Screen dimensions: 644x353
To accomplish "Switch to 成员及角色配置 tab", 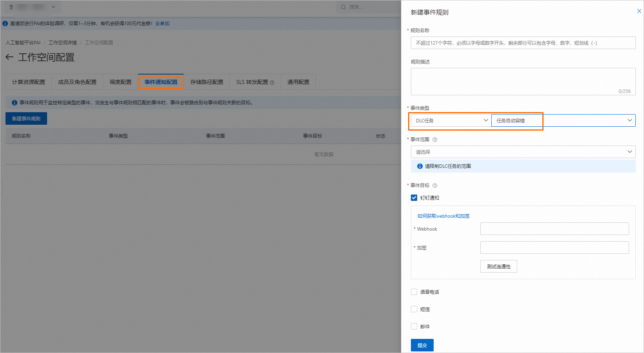I will [x=77, y=82].
